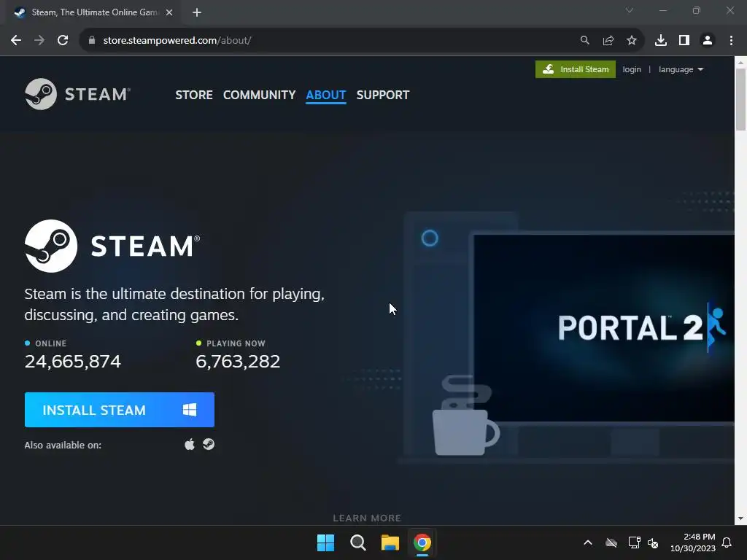Image resolution: width=747 pixels, height=560 pixels.
Task: Open the STORE menu
Action: (x=194, y=95)
